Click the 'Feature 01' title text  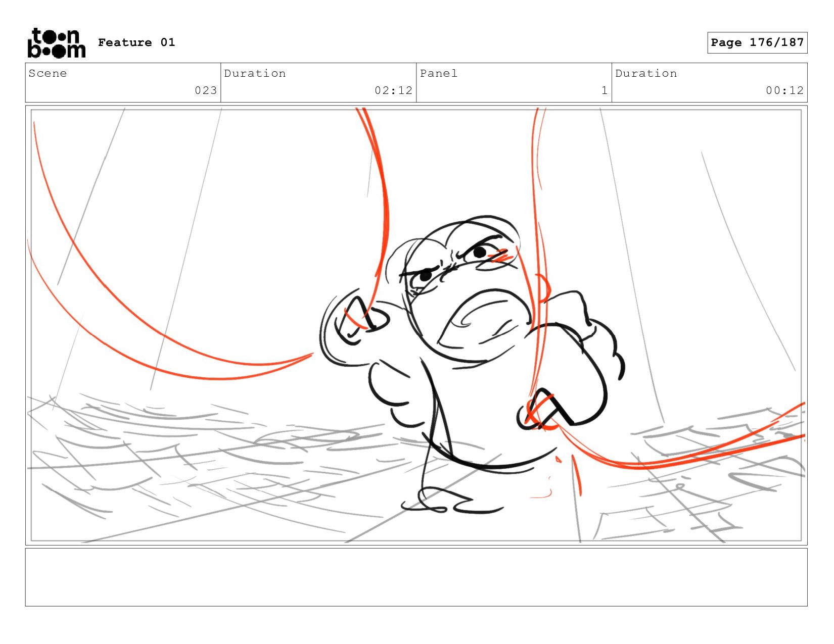[x=136, y=42]
